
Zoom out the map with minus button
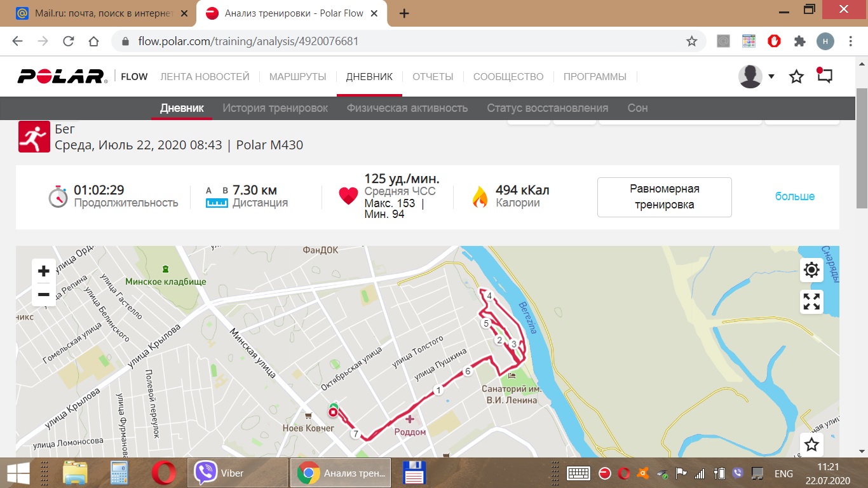pyautogui.click(x=44, y=294)
